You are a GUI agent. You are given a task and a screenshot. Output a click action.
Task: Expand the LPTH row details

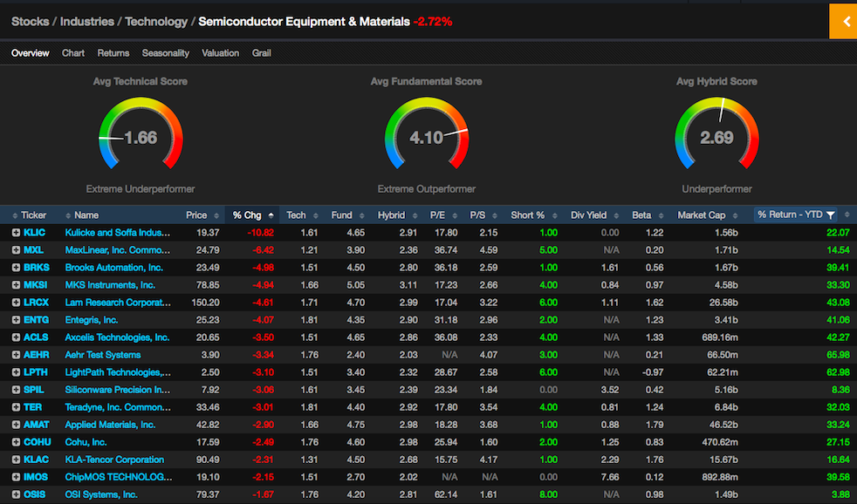point(16,372)
